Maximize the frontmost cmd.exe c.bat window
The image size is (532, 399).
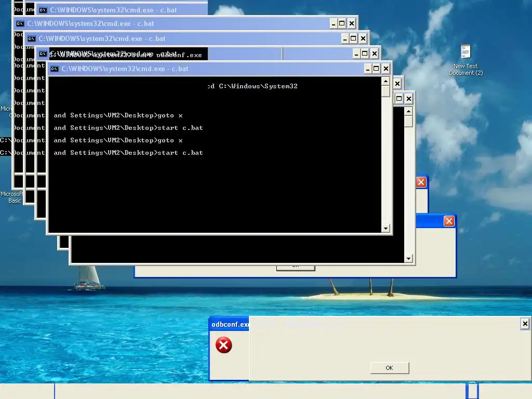tap(376, 69)
